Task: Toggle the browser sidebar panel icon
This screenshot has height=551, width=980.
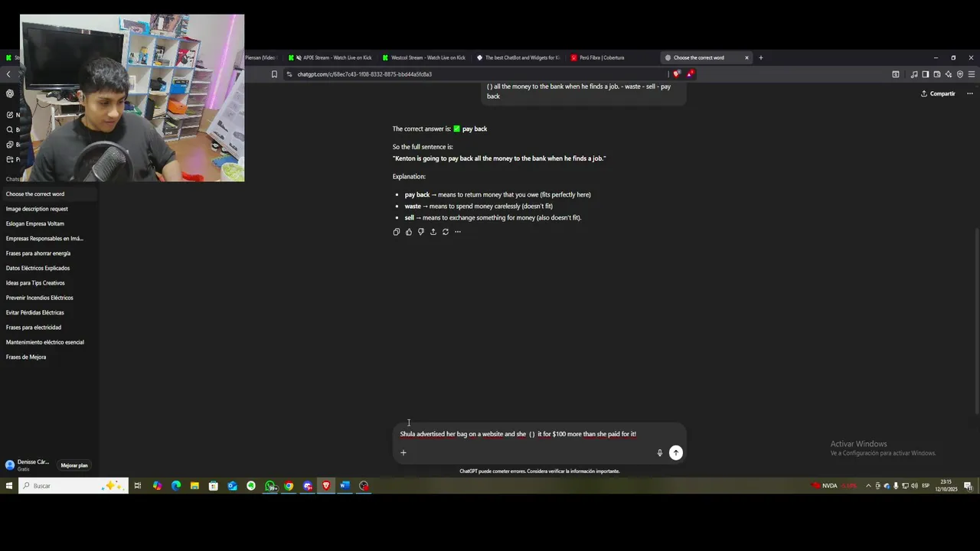Action: coord(925,74)
